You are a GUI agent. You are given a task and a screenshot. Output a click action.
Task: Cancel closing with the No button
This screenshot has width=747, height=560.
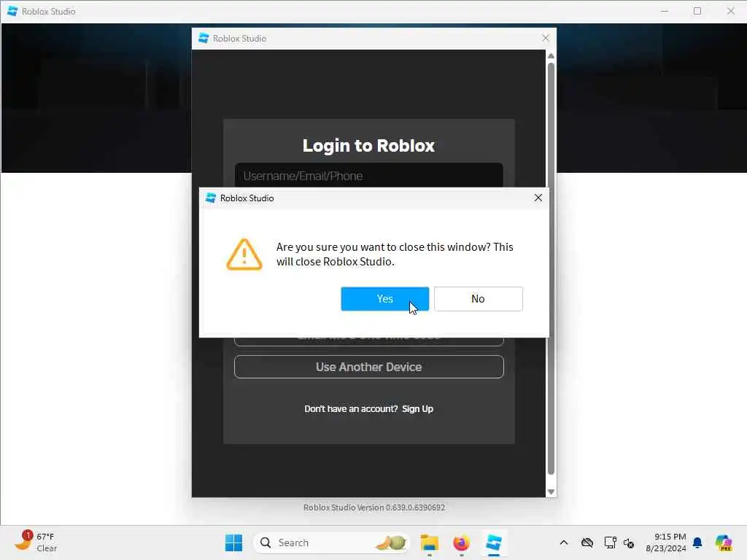tap(478, 298)
